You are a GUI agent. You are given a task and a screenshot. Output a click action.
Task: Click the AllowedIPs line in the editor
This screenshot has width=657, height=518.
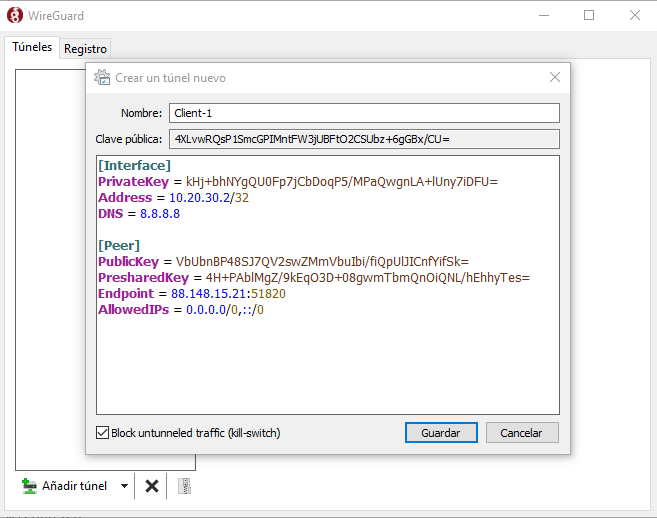click(x=180, y=310)
